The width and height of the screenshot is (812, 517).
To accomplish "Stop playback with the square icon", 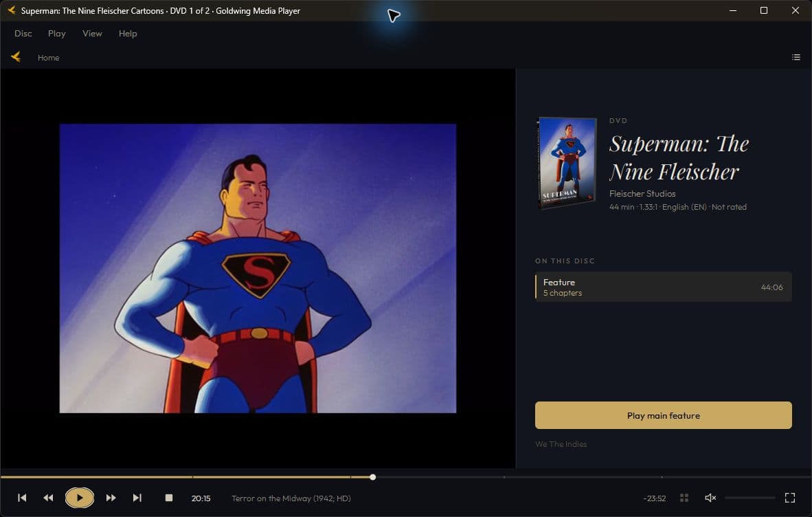I will 169,498.
